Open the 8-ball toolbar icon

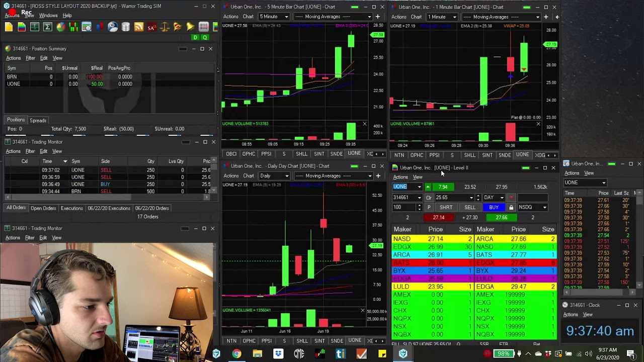click(113, 27)
